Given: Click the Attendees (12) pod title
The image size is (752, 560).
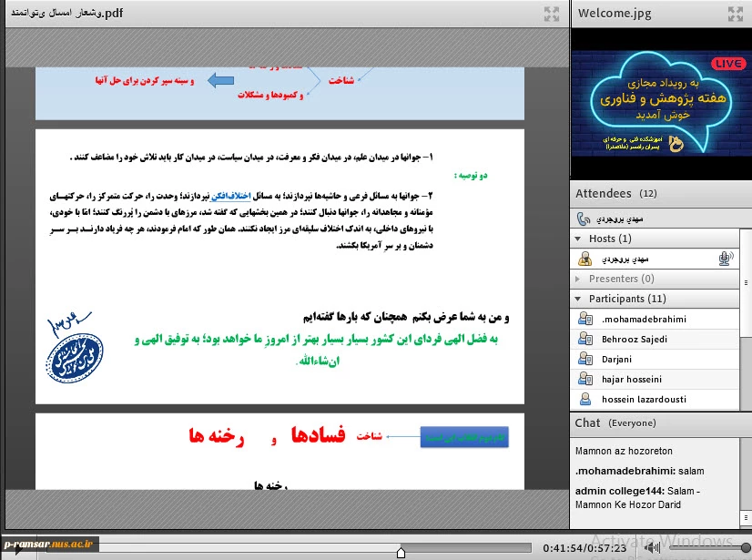Looking at the screenshot, I should [x=616, y=193].
